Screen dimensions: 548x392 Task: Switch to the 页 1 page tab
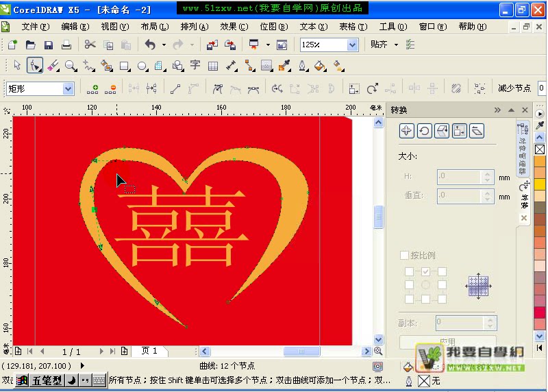[x=149, y=351]
